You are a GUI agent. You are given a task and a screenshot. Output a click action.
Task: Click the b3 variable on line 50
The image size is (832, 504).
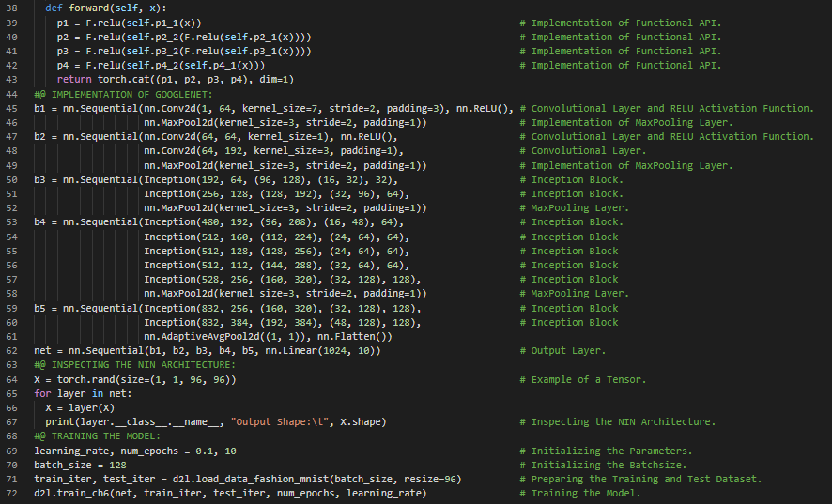pos(39,179)
